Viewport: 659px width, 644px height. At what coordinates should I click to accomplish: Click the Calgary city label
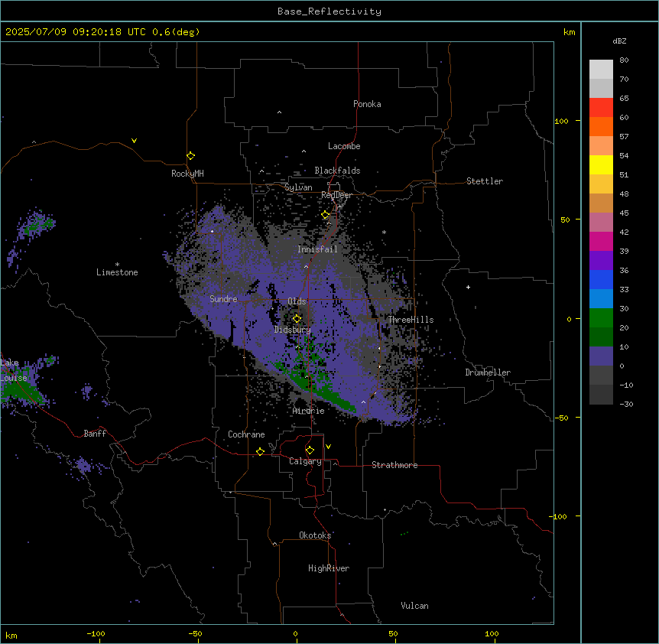[305, 461]
